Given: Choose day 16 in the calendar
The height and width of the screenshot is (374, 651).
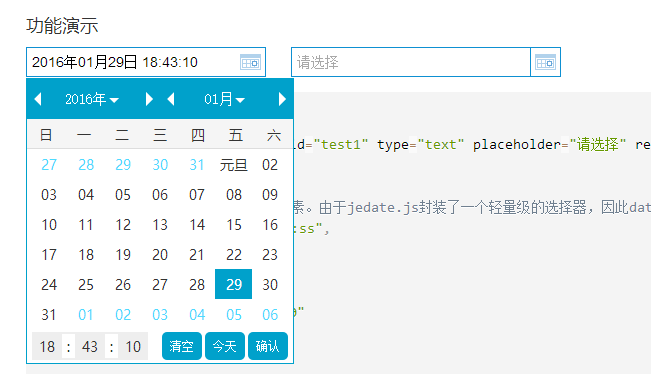Looking at the screenshot, I should pyautogui.click(x=270, y=225).
